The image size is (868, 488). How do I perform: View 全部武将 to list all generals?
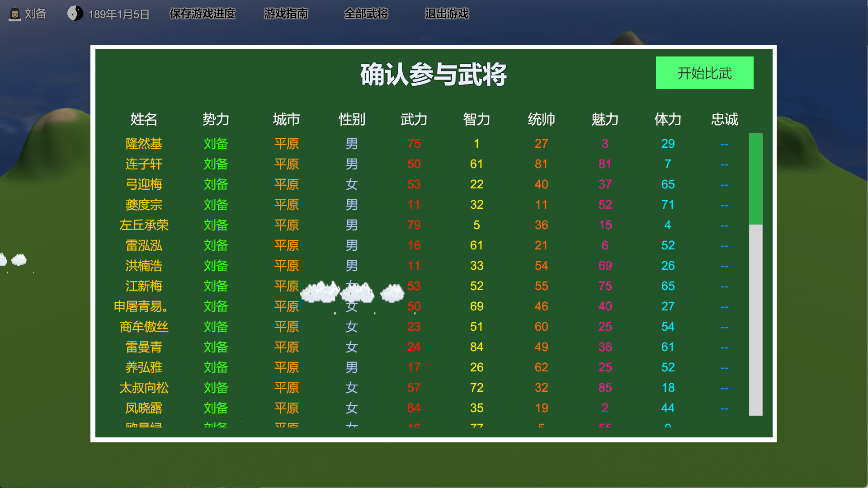coord(366,14)
